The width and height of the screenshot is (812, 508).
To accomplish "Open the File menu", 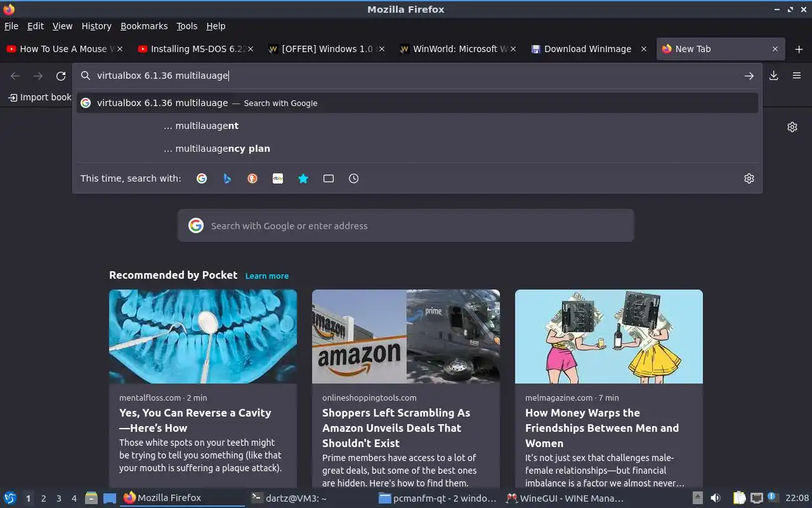I will (x=11, y=26).
